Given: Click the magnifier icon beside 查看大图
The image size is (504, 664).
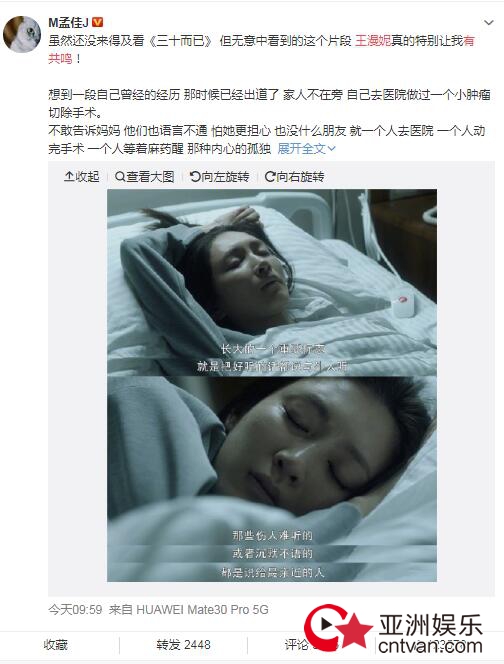Looking at the screenshot, I should point(120,177).
